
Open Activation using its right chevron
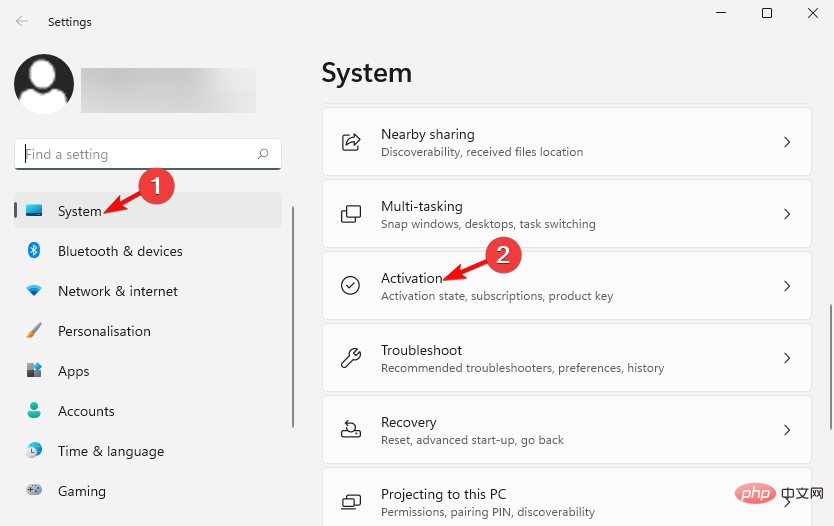coord(787,286)
